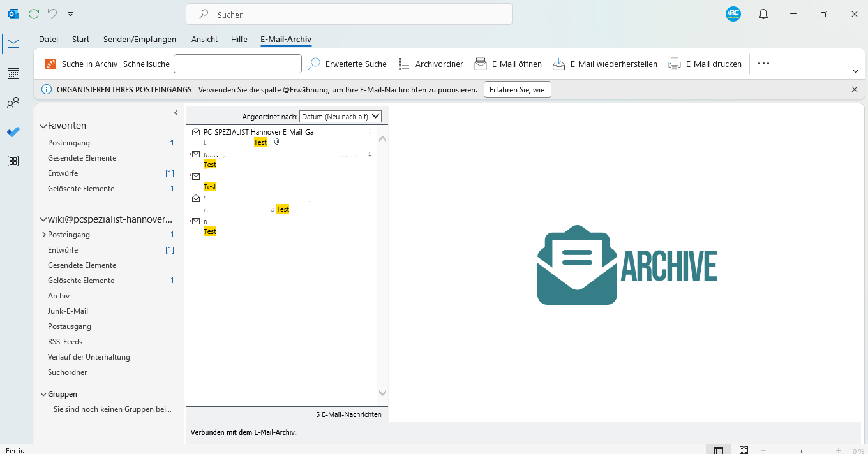The height and width of the screenshot is (454, 868).
Task: Click the notification bell icon
Action: pos(763,14)
